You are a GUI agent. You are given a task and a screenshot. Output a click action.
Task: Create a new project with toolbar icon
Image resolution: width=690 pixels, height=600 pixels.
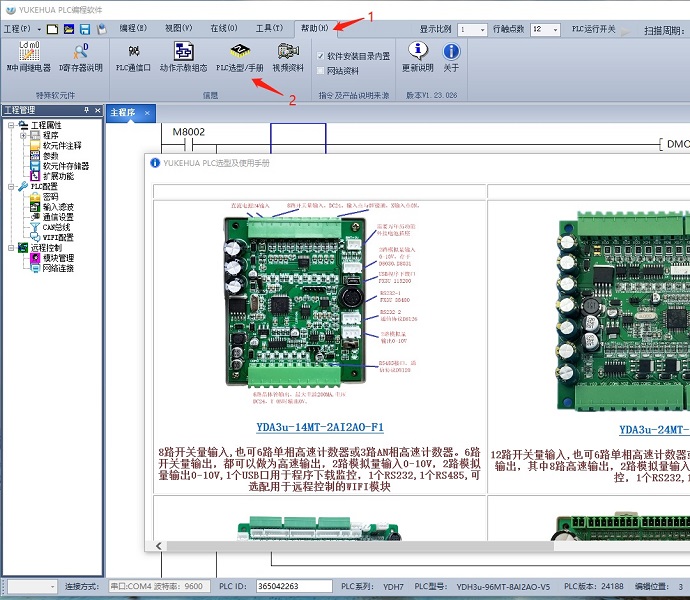tap(52, 29)
